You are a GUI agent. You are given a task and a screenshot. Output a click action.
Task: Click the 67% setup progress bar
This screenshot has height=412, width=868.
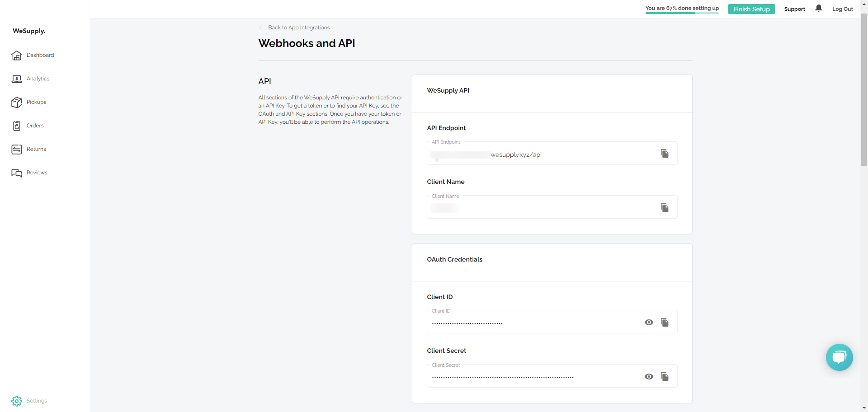point(682,13)
